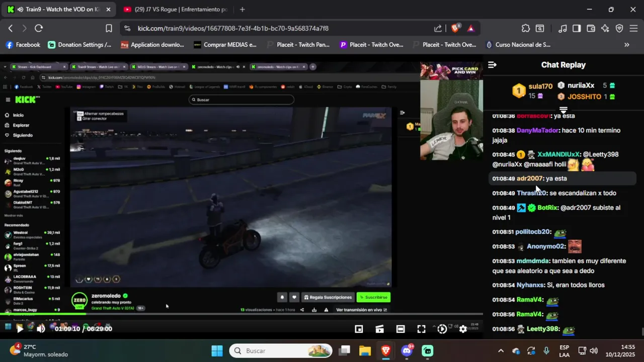Screen dimensions: 644x362
Task: Click the VOD progress bar
Action: [242, 314]
